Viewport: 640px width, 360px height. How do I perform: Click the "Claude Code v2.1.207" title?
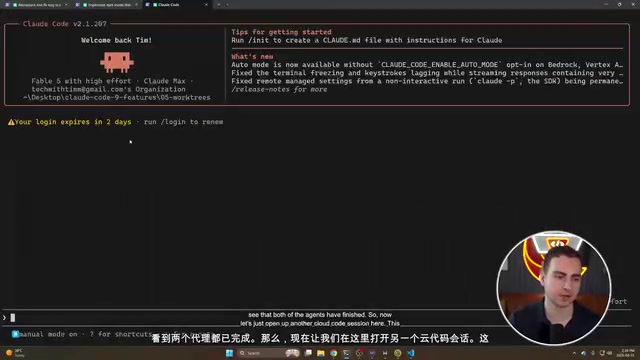pos(64,24)
